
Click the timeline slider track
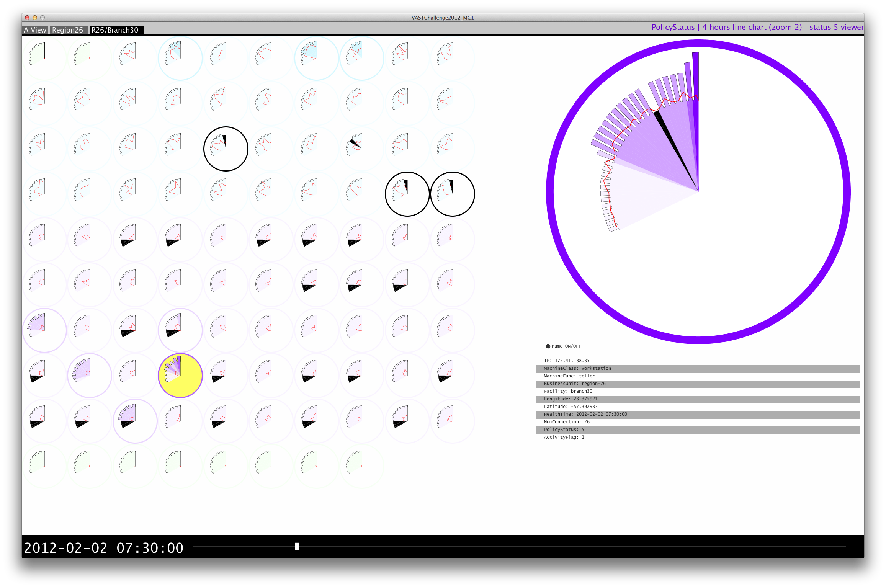tap(520, 546)
